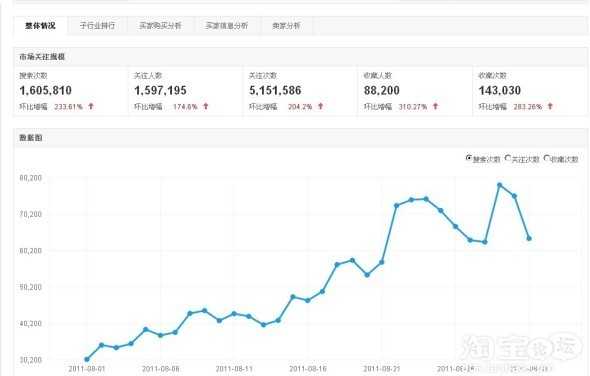Select the 搜索次数 radio button

pos(468,158)
